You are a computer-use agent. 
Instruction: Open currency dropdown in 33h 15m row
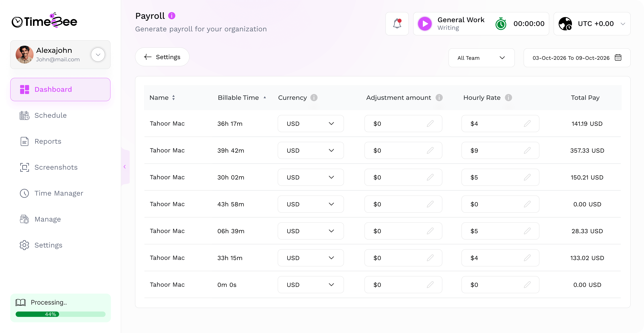[x=311, y=258]
